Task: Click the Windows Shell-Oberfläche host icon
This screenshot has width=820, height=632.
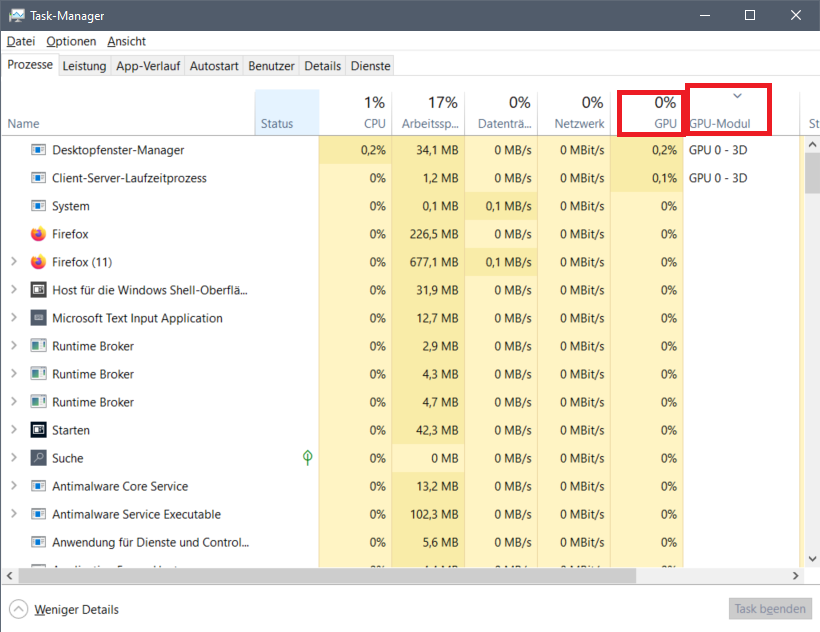Action: point(38,290)
